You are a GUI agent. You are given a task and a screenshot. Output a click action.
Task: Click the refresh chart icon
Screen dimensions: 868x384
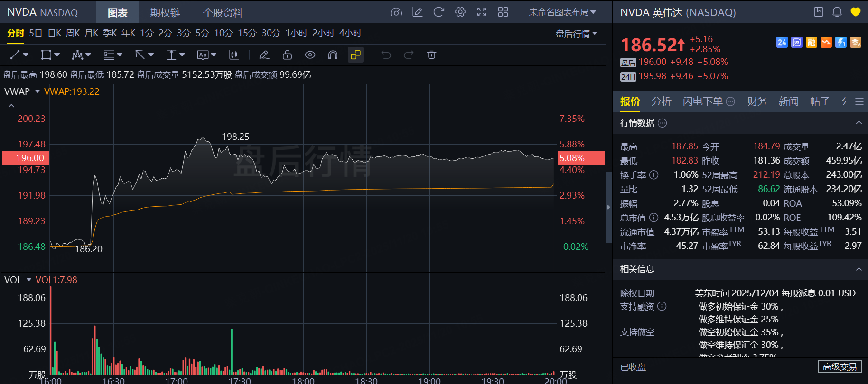pos(439,12)
